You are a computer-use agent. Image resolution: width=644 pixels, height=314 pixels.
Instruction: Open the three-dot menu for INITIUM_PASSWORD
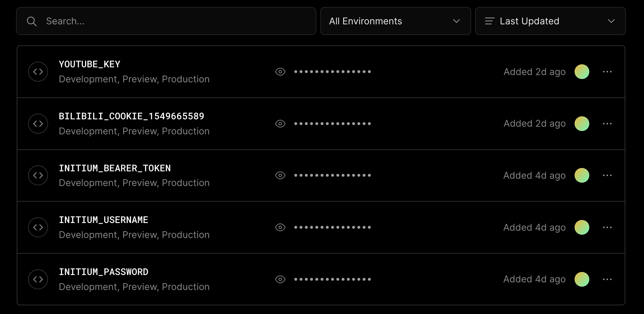coord(607,279)
